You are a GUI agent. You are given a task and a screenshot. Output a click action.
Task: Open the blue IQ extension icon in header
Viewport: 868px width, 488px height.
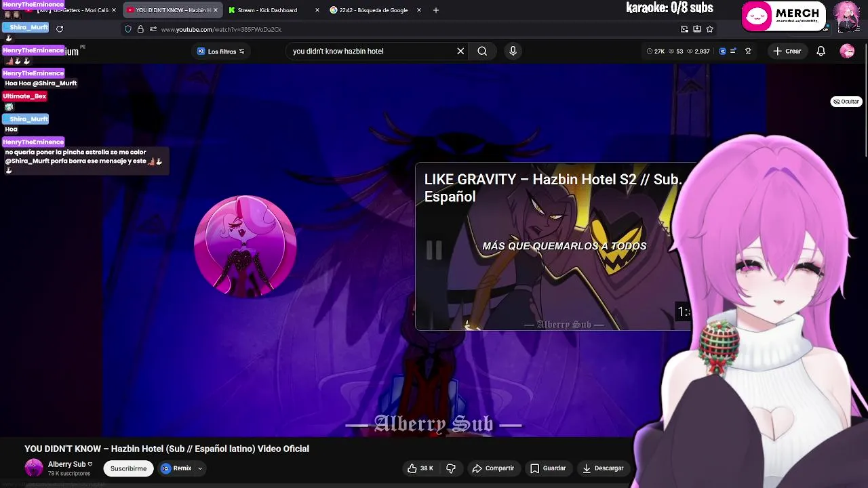(x=722, y=52)
